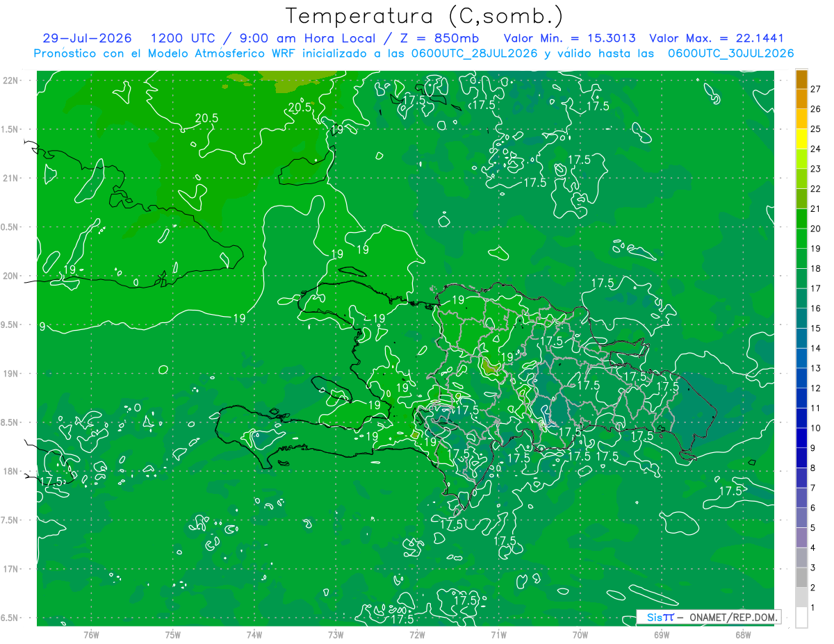Click the '0600UTC_30JUL2026' valid-until time
This screenshot has width=834, height=644.
point(730,53)
